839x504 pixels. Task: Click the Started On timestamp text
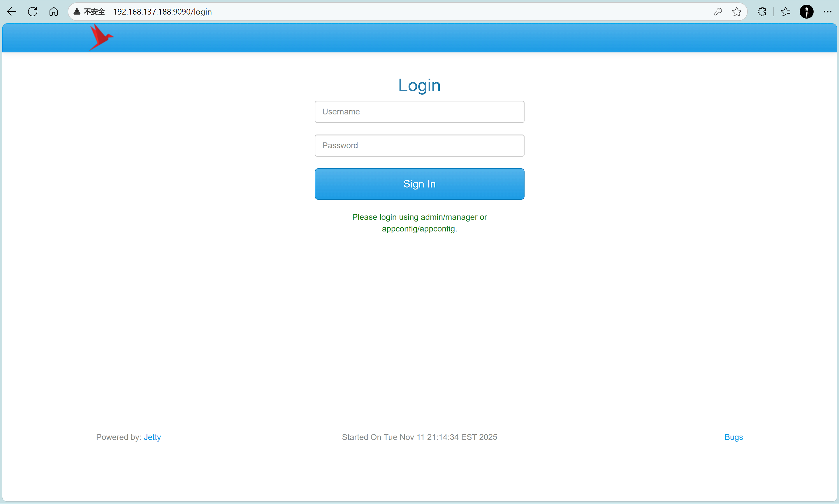pyautogui.click(x=419, y=437)
